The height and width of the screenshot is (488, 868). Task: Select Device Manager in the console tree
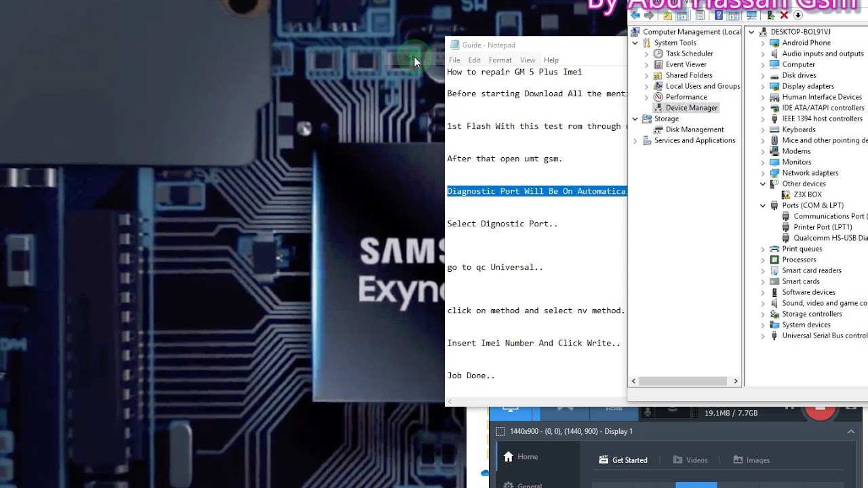point(685,108)
